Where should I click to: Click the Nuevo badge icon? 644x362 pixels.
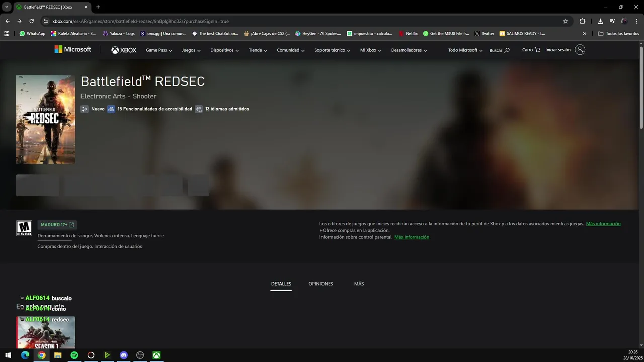(85, 109)
